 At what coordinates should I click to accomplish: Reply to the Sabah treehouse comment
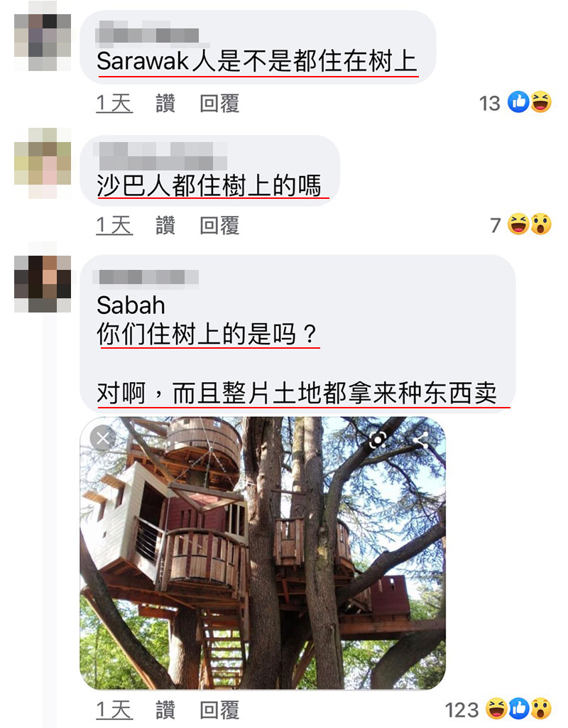pyautogui.click(x=219, y=710)
